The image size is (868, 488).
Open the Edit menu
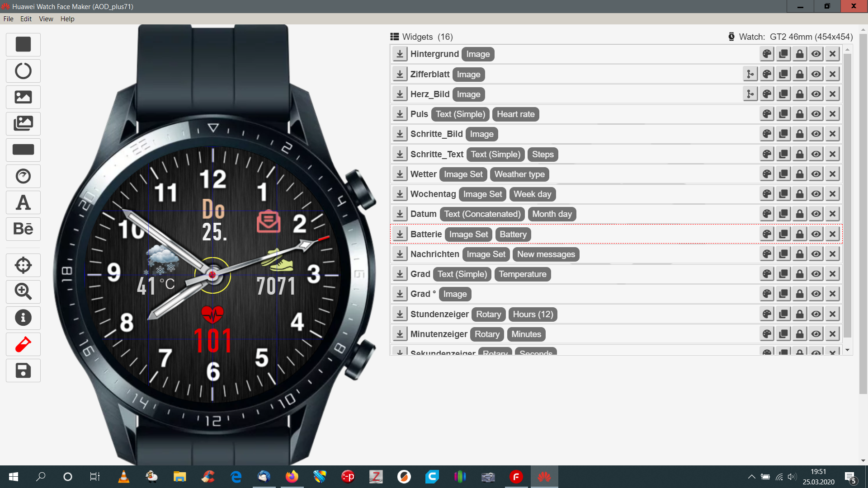[26, 19]
